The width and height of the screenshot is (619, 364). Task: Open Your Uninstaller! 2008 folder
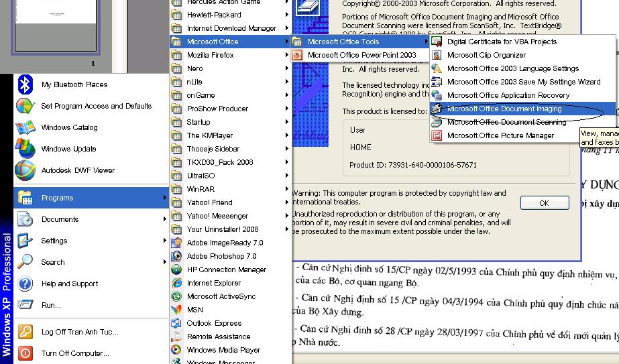click(231, 229)
